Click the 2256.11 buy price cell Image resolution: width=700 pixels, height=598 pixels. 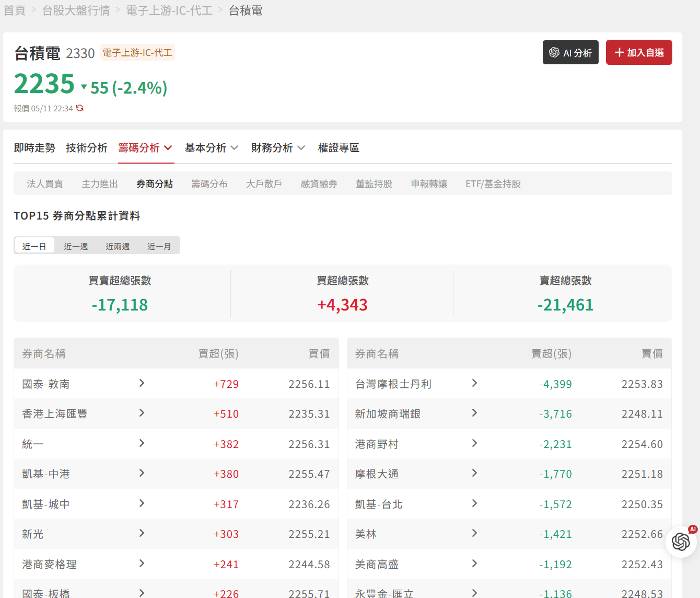(309, 384)
